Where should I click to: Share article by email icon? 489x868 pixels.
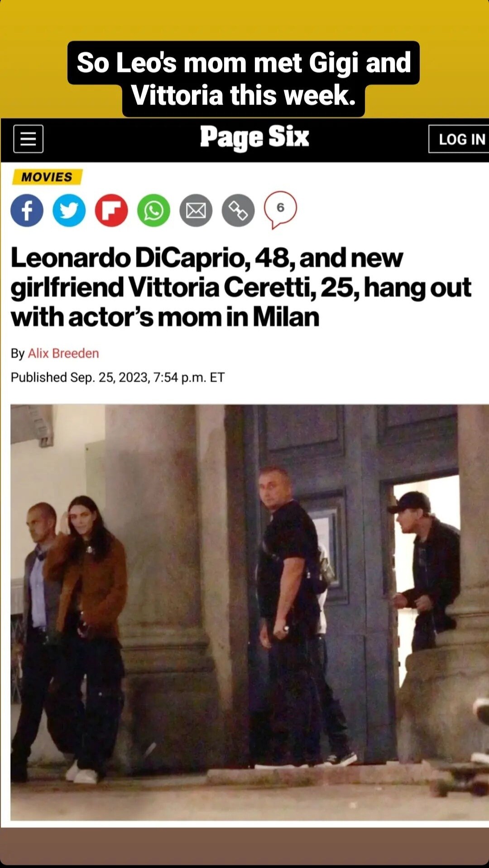point(196,210)
